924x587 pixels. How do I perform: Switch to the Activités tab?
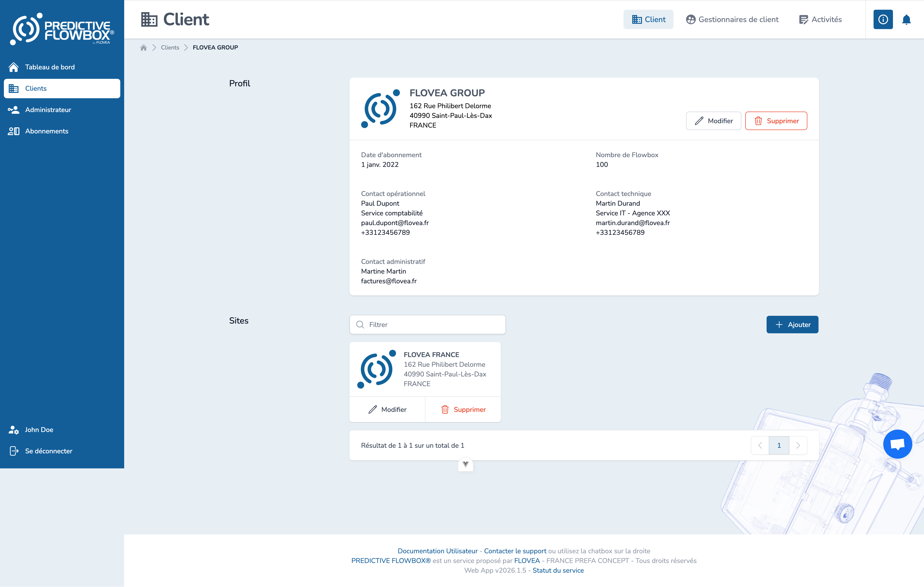pyautogui.click(x=820, y=20)
